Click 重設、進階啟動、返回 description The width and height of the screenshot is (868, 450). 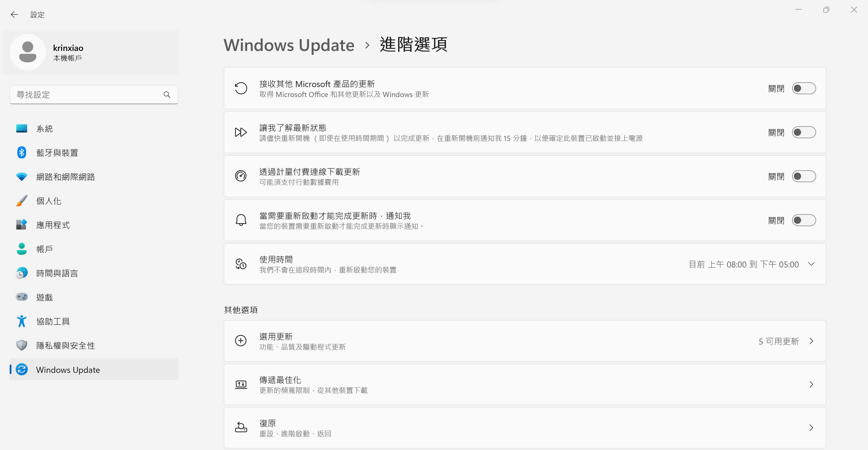pyautogui.click(x=295, y=433)
